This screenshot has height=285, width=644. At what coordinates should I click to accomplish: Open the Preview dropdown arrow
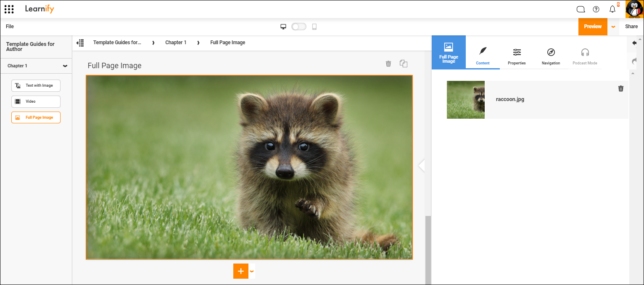pos(613,26)
